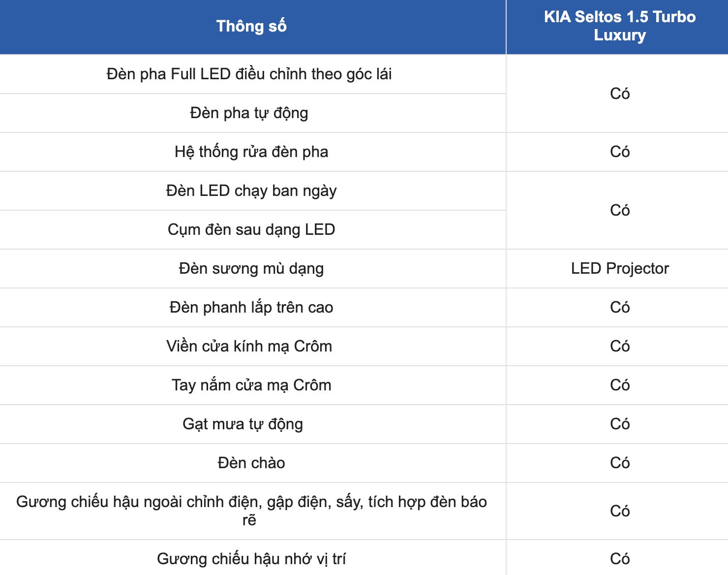Click the 'Đèn sương mù dạng' label

(251, 269)
